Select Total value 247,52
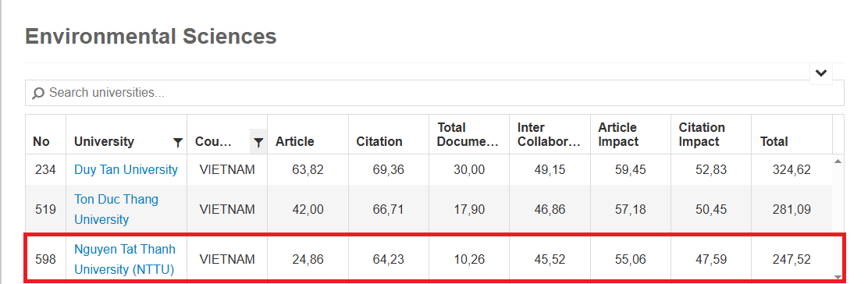Screen dimensions: 868x284 pos(792,259)
